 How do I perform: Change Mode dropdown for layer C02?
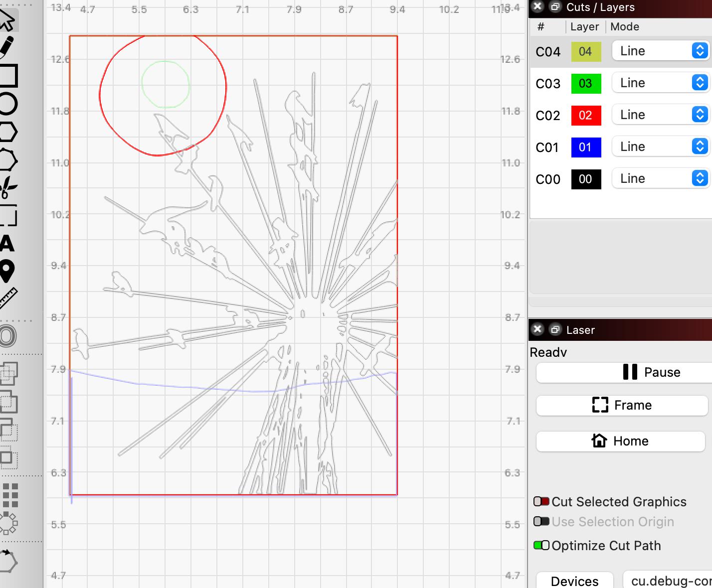[x=660, y=115]
